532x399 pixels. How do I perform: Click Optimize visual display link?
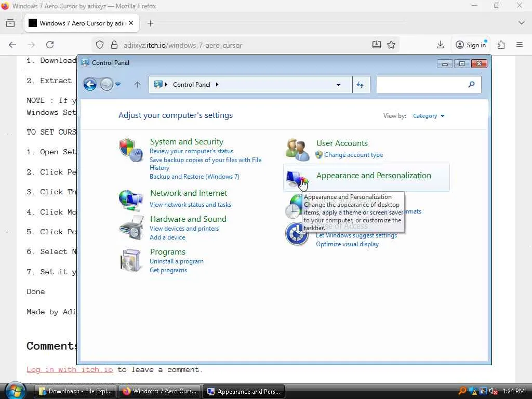(347, 244)
